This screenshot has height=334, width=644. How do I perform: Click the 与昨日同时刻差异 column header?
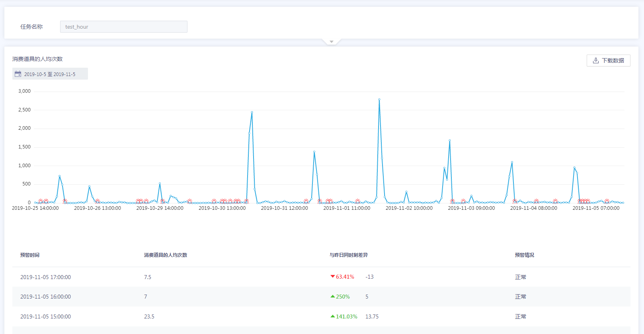coord(348,255)
